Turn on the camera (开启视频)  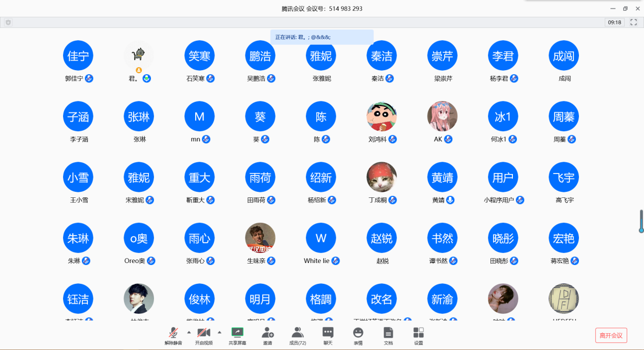click(x=204, y=335)
